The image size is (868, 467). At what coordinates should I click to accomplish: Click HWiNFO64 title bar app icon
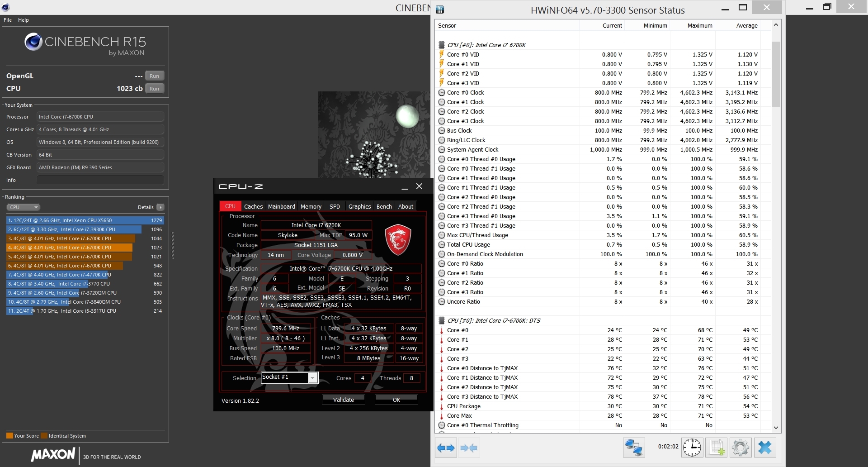tap(440, 9)
